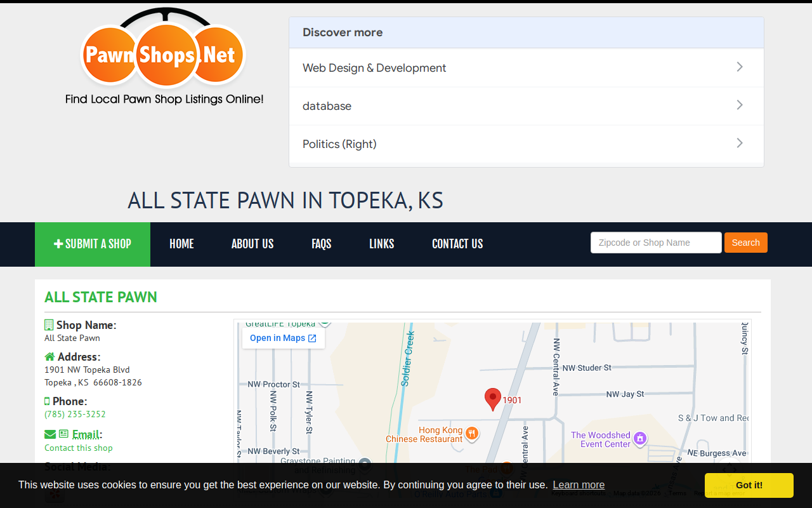This screenshot has width=812, height=508.
Task: Click address text 1901 NW Topeka Blvd
Action: [87, 370]
